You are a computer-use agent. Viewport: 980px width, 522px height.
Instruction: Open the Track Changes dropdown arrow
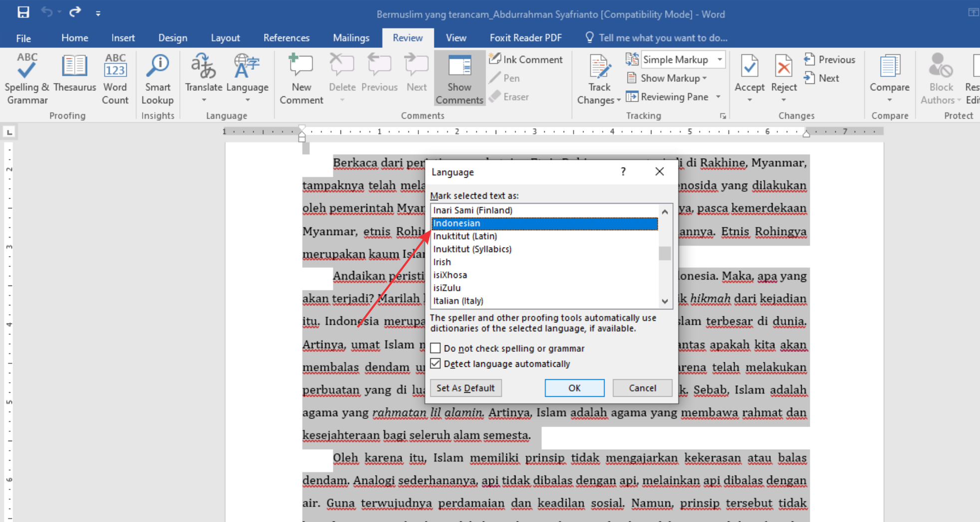tap(618, 100)
